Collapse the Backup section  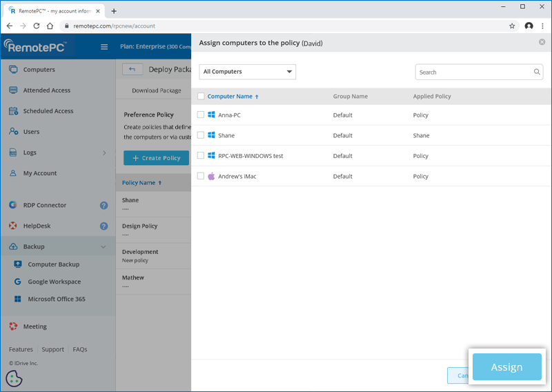(x=103, y=247)
